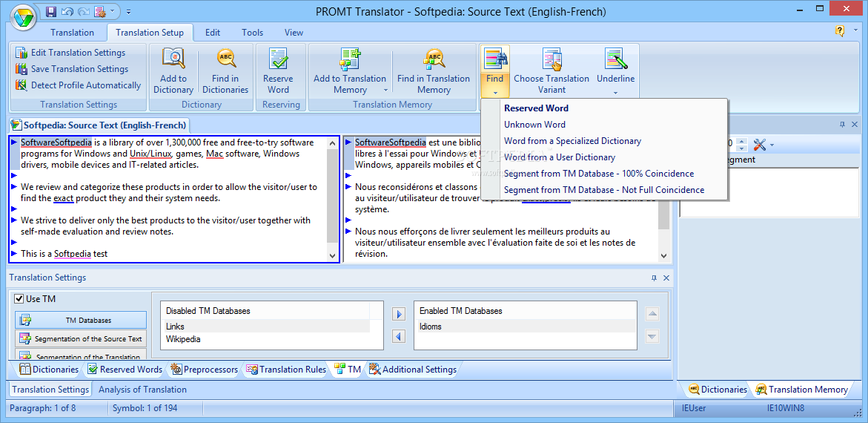
Task: Open the View ribbon tab
Action: [x=294, y=32]
